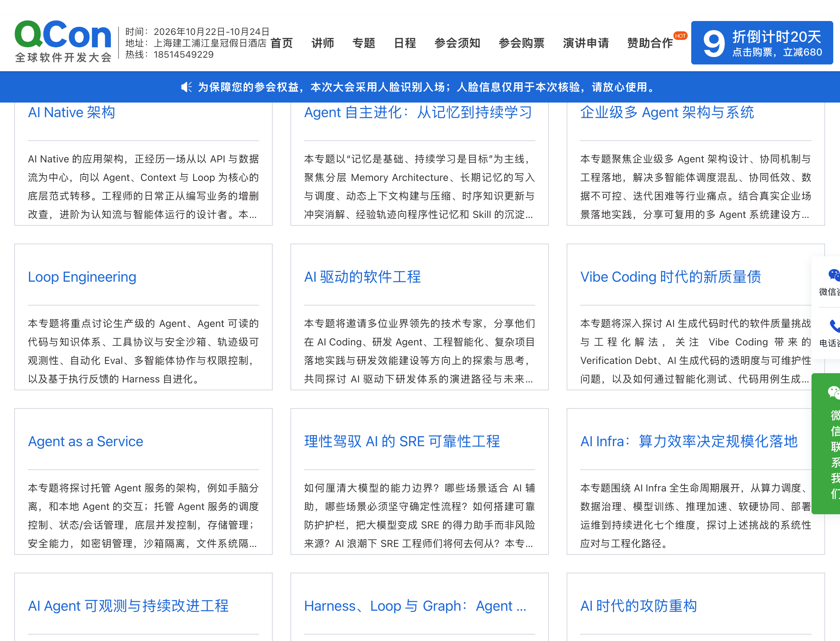Open the 讲师 menu item
Image resolution: width=840 pixels, height=641 pixels.
322,43
